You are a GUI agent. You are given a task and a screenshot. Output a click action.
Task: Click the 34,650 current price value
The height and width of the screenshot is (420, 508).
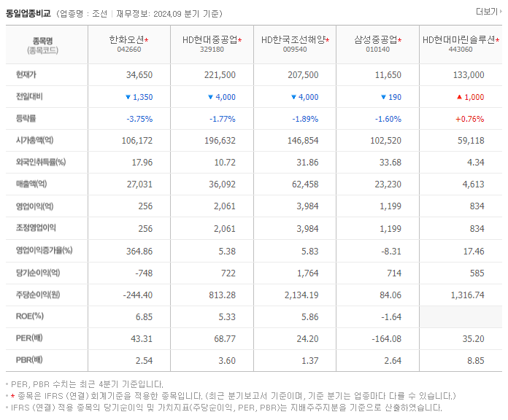point(139,75)
